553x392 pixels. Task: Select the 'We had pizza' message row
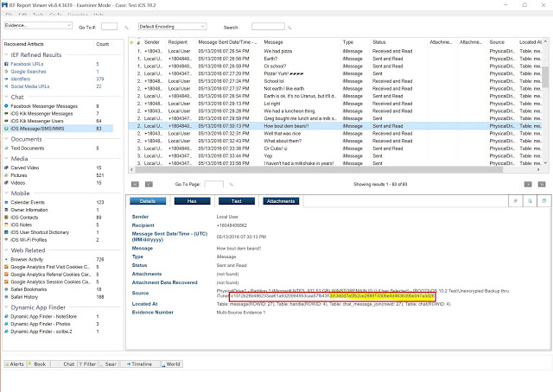tap(335, 51)
